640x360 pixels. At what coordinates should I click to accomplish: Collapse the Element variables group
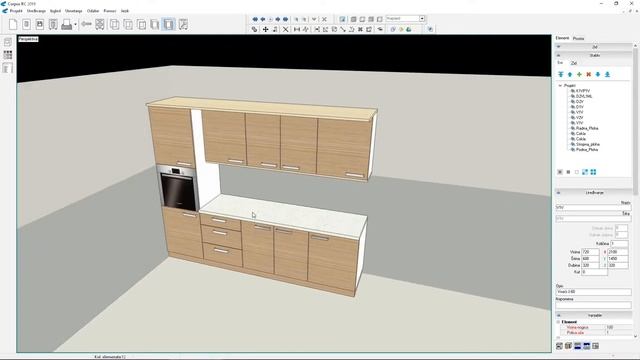(558, 322)
